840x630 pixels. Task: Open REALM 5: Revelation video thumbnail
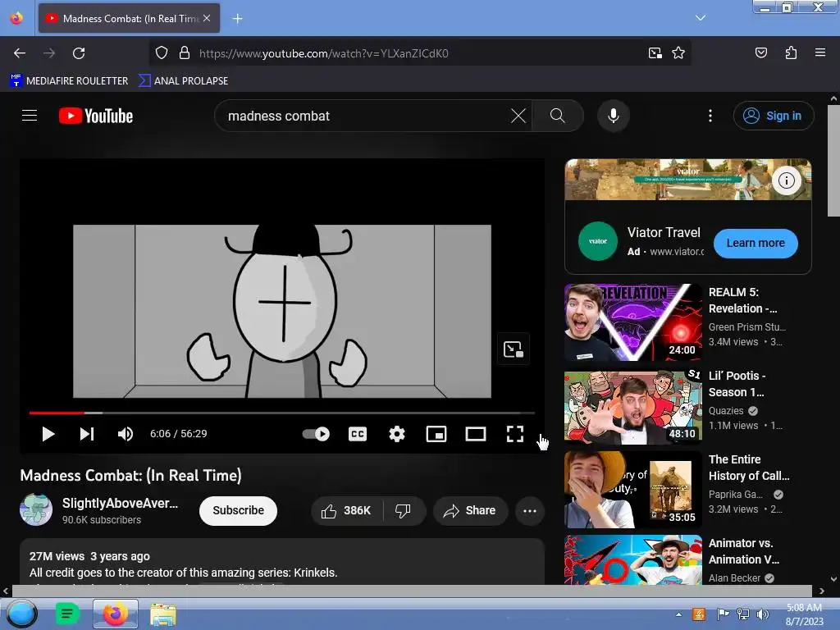click(x=633, y=322)
